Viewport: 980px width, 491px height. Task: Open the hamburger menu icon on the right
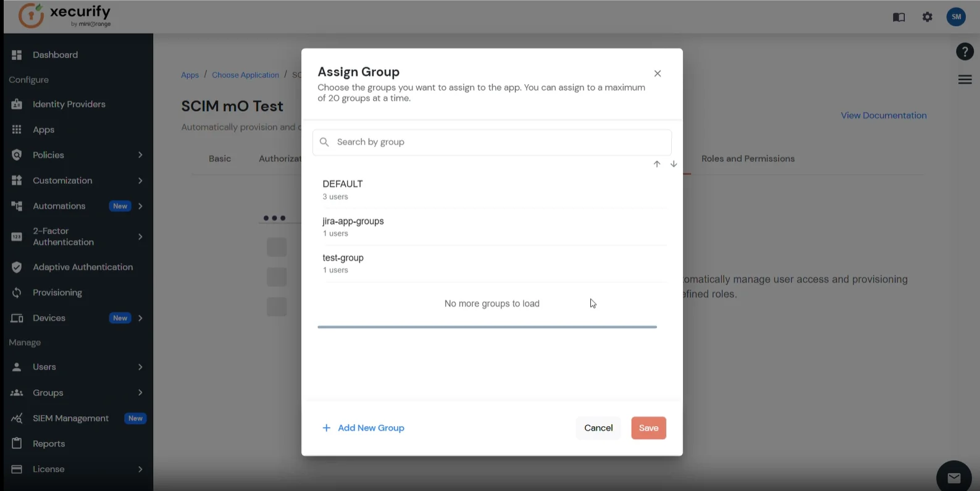[x=965, y=80]
